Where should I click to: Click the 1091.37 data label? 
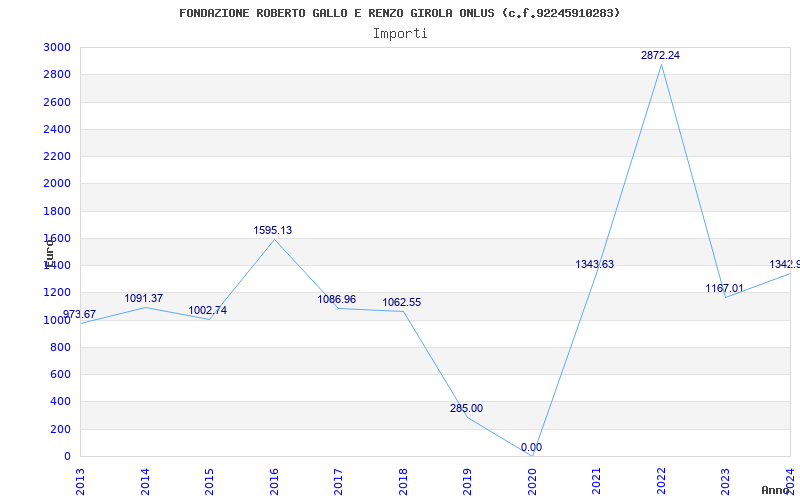pyautogui.click(x=143, y=298)
